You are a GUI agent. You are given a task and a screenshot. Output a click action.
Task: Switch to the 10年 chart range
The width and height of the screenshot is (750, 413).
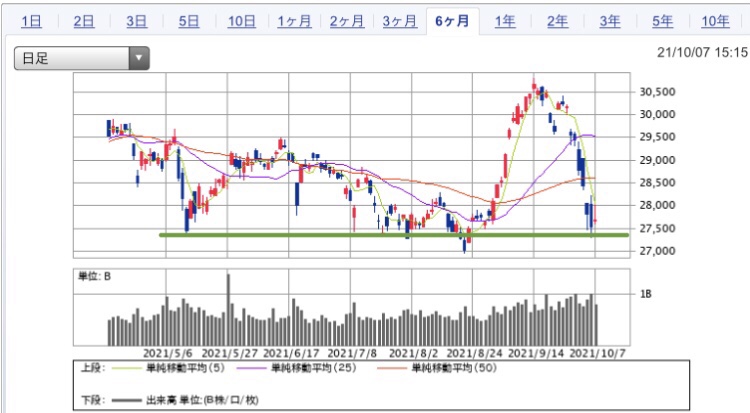tap(715, 22)
